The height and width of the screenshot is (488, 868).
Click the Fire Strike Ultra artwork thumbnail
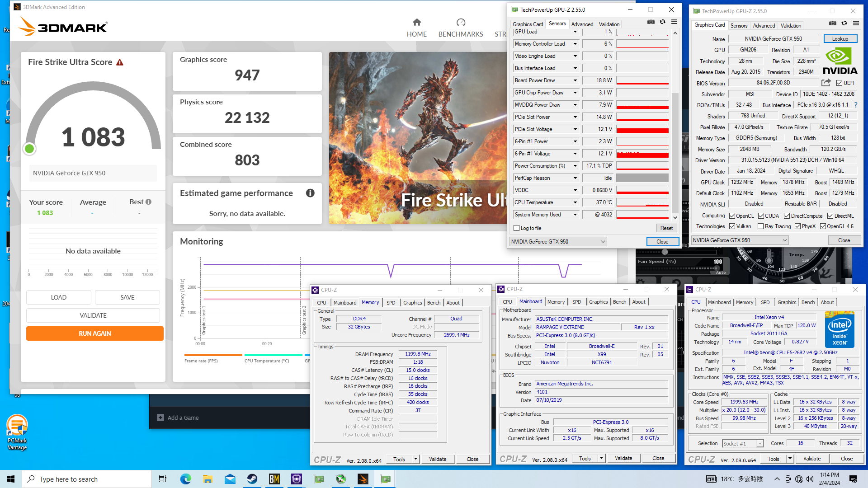418,138
